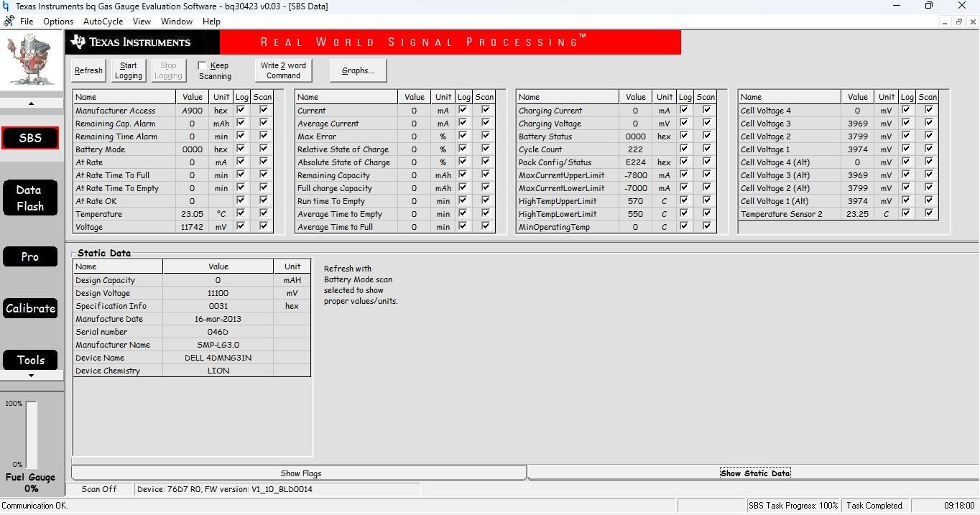Click the Device Name value DELL 4DMNG31N
Screen dimensions: 980x515
[218, 358]
